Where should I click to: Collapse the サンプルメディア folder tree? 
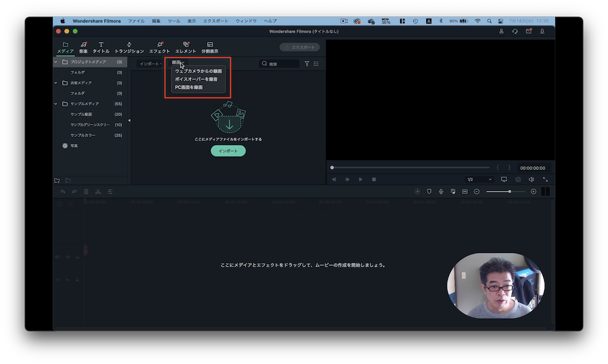tap(56, 104)
